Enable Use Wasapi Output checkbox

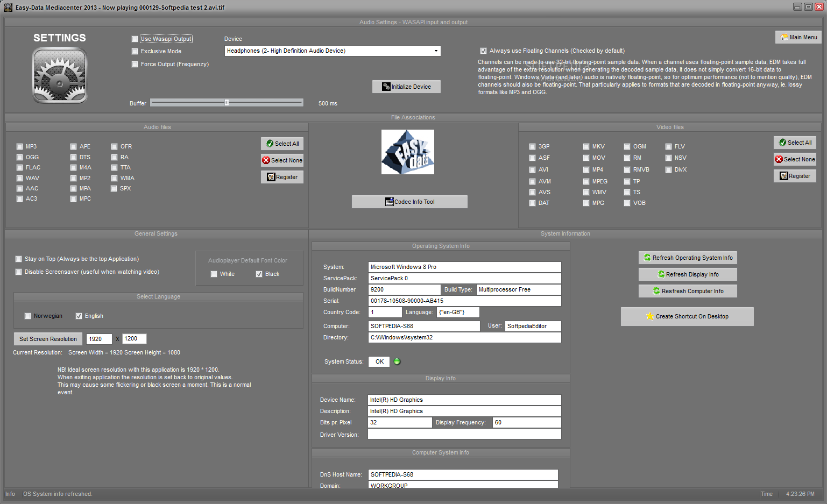135,39
